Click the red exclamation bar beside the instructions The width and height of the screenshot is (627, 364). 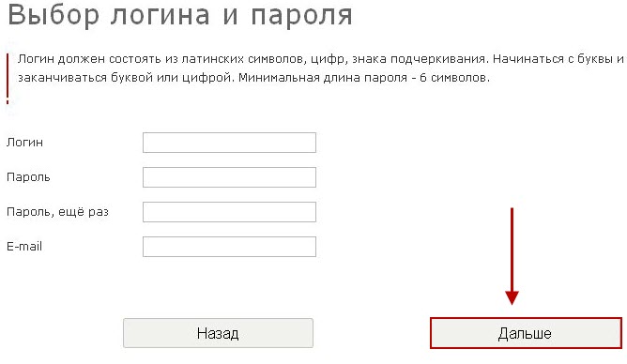(8, 79)
